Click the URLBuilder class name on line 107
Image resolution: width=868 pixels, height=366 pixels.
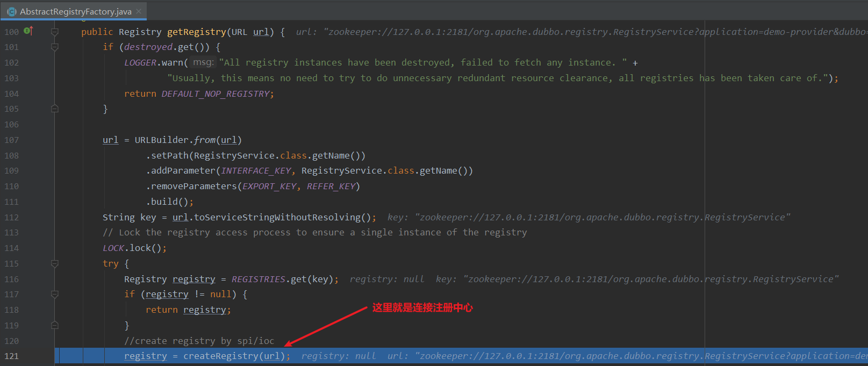(x=161, y=140)
